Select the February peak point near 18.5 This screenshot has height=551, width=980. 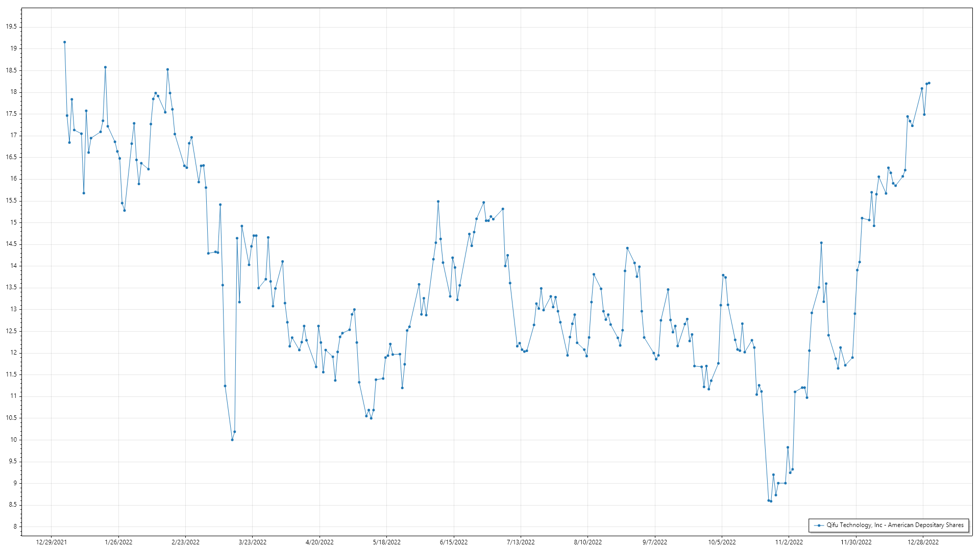click(x=167, y=70)
